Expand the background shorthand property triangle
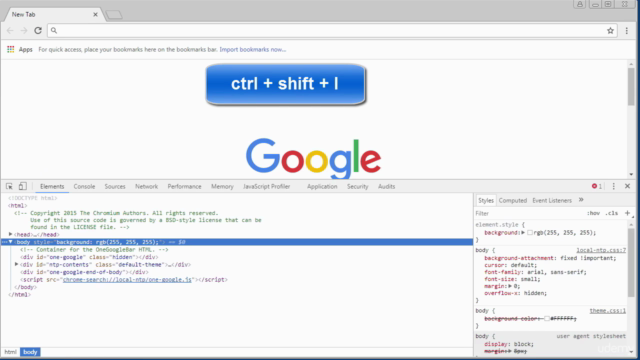Screen dimensions: 640x360 [523, 233]
